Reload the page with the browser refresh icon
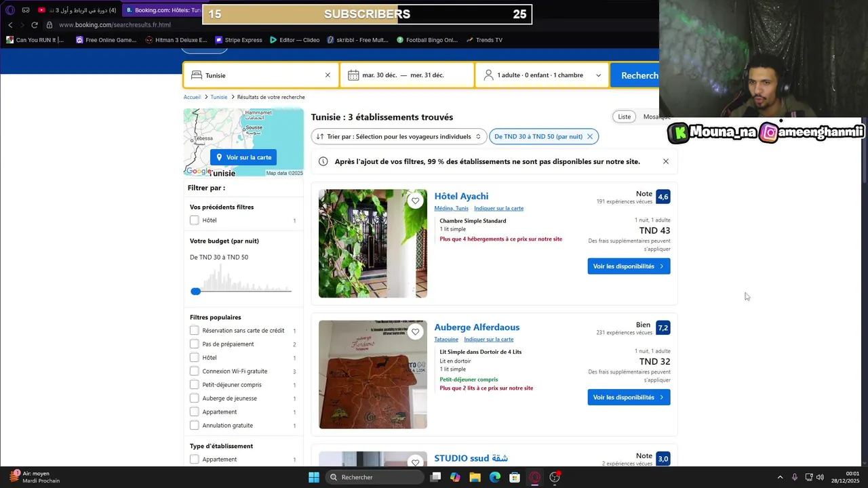 35,25
